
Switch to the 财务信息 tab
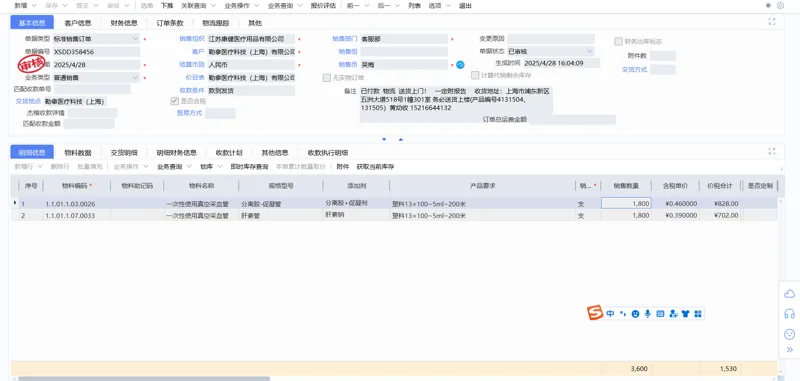click(x=124, y=23)
